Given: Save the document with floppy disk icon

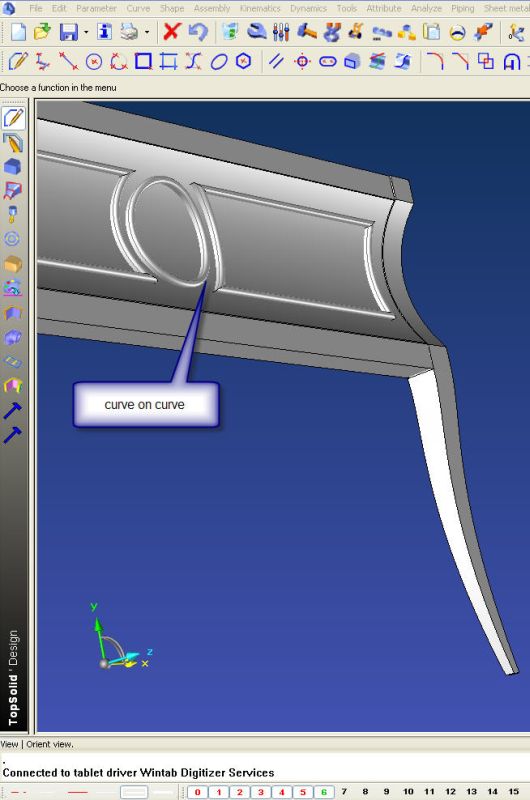Looking at the screenshot, I should tap(69, 32).
